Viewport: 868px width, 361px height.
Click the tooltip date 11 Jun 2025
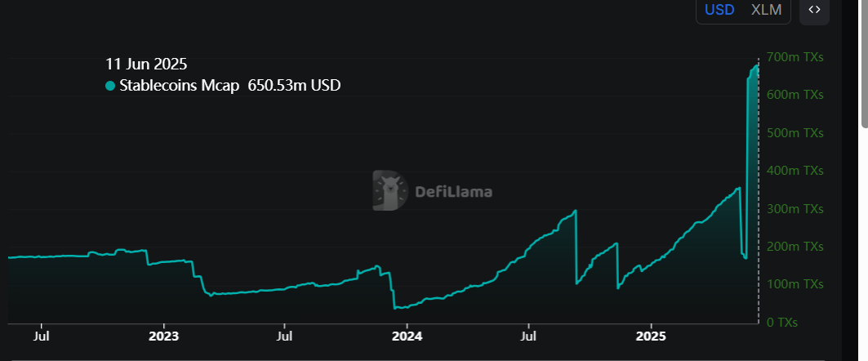click(147, 65)
